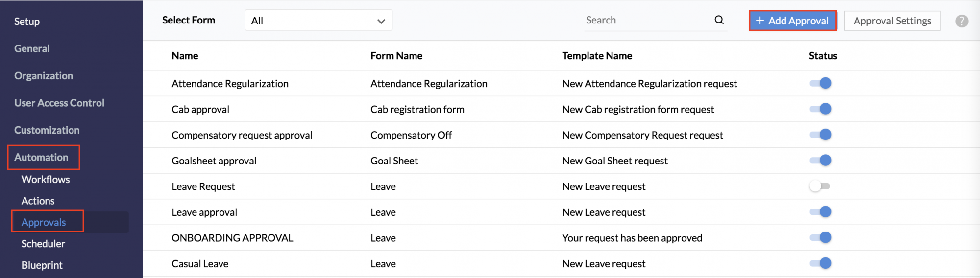The height and width of the screenshot is (278, 980).
Task: Turn off the Cab approval status toggle
Action: (821, 109)
